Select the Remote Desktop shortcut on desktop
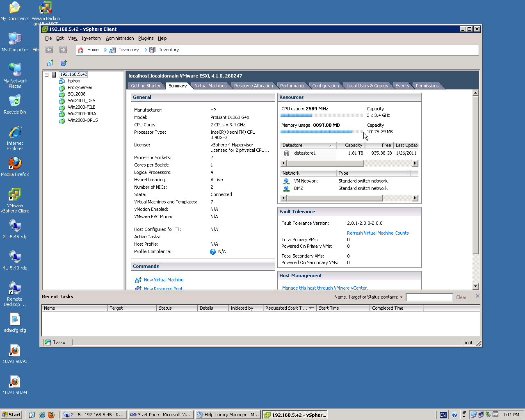The width and height of the screenshot is (525, 420). point(15,294)
